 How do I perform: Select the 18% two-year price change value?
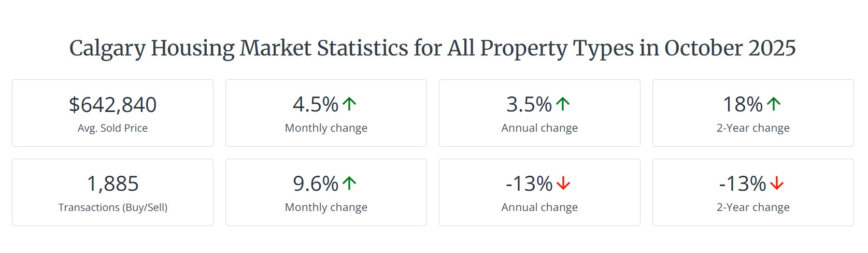point(743,105)
